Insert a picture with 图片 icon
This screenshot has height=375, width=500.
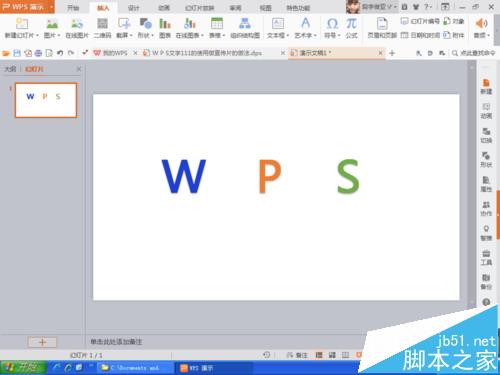(52, 23)
